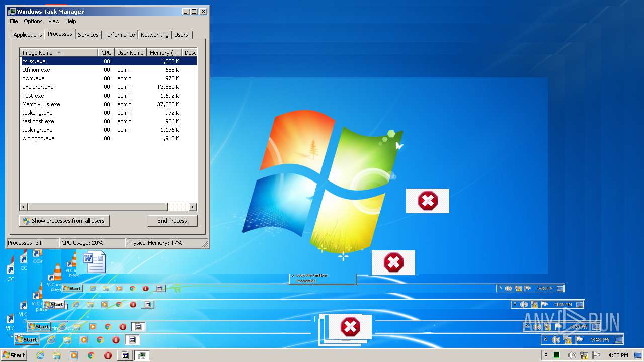644x362 pixels.
Task: Click the Start button
Action: tap(14, 355)
